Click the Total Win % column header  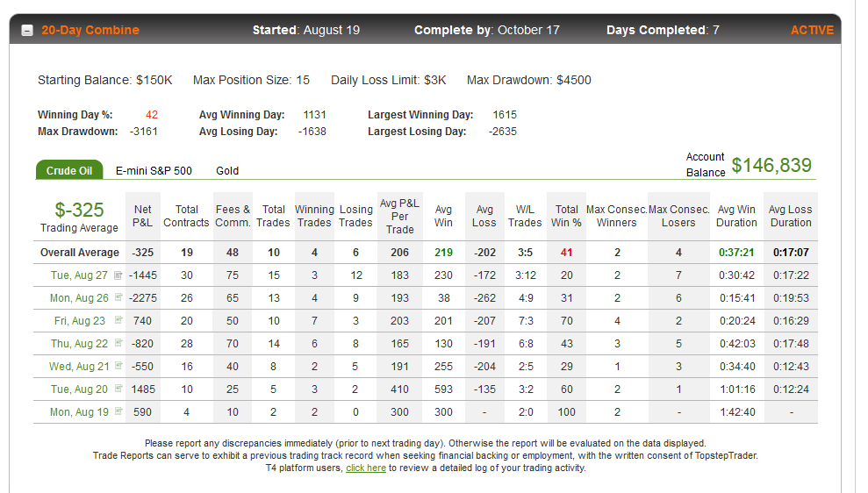(x=566, y=217)
